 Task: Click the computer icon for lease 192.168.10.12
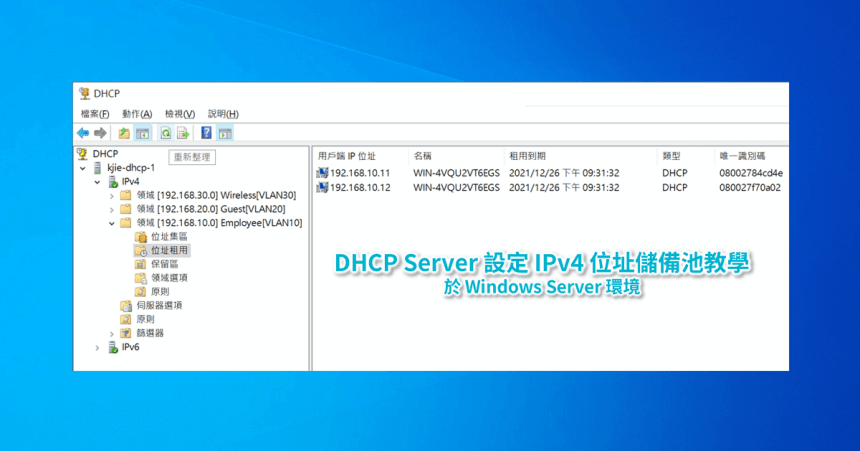click(x=322, y=187)
